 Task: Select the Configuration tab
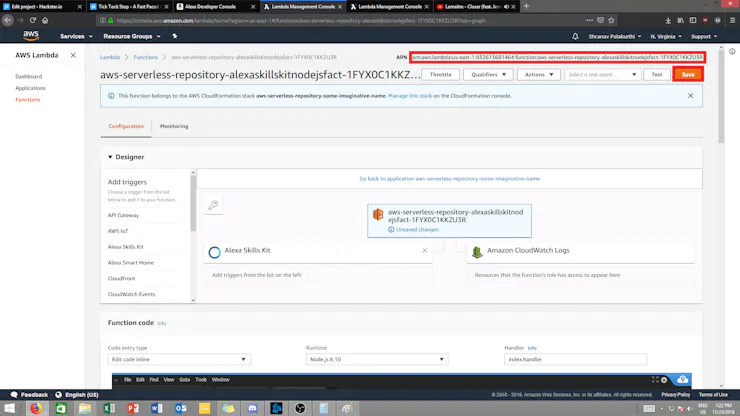(x=126, y=126)
